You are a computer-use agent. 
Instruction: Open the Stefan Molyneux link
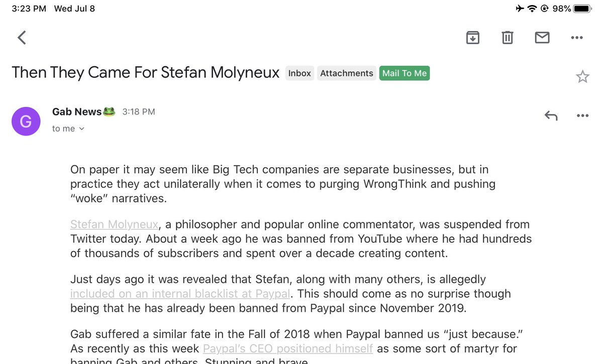(115, 224)
